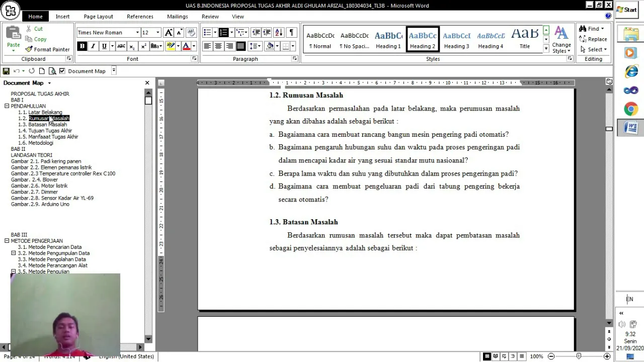This screenshot has height=362, width=644.
Task: Switch to Draft view
Action: pos(521,356)
